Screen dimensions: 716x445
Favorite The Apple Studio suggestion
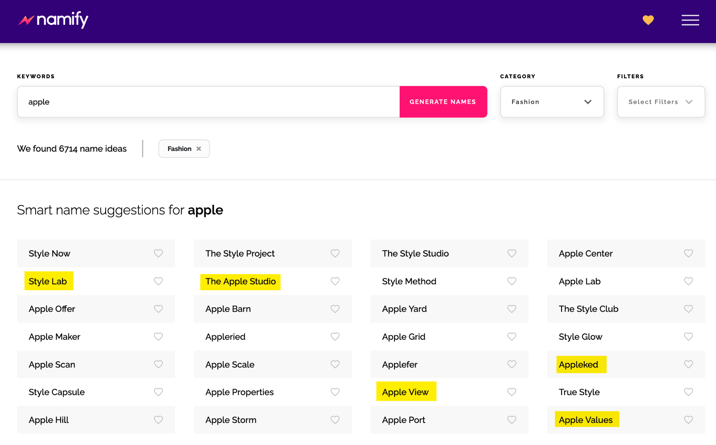[x=335, y=282]
